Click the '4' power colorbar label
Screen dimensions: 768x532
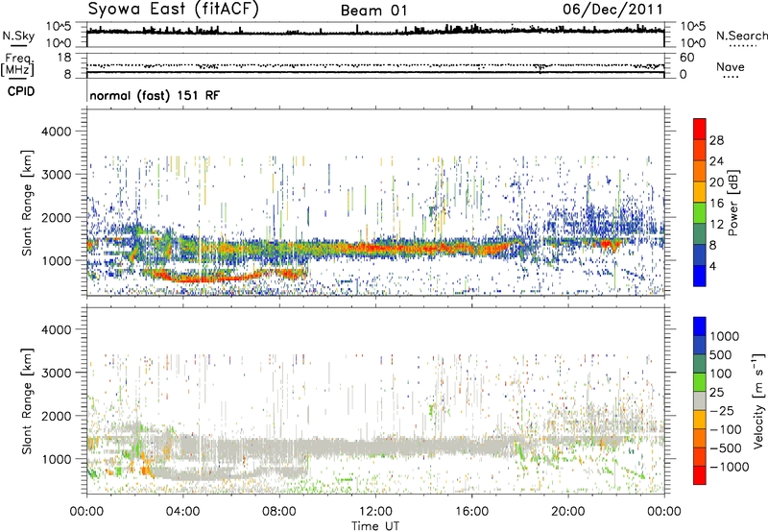click(x=712, y=267)
